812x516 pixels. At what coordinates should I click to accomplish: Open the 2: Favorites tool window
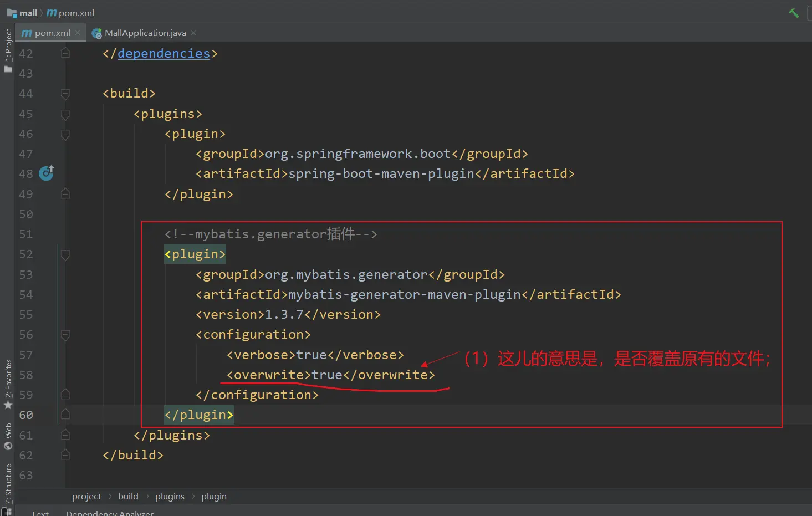coord(8,384)
